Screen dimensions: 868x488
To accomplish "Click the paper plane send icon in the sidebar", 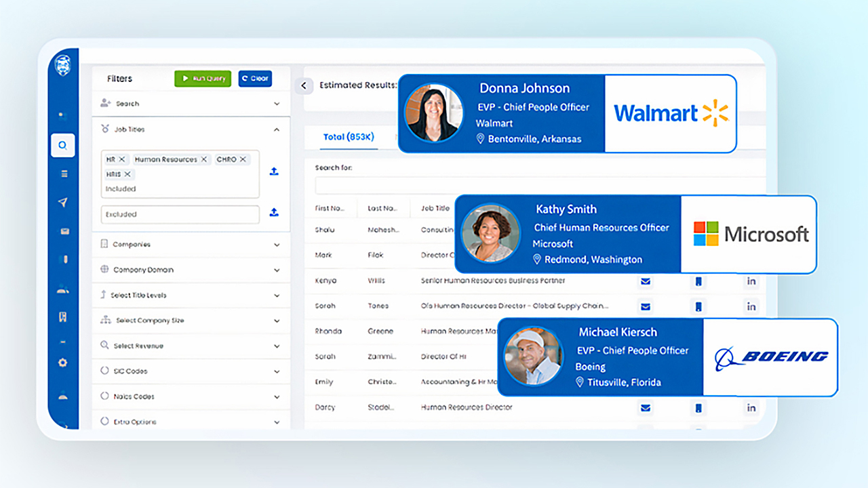I will (x=62, y=202).
